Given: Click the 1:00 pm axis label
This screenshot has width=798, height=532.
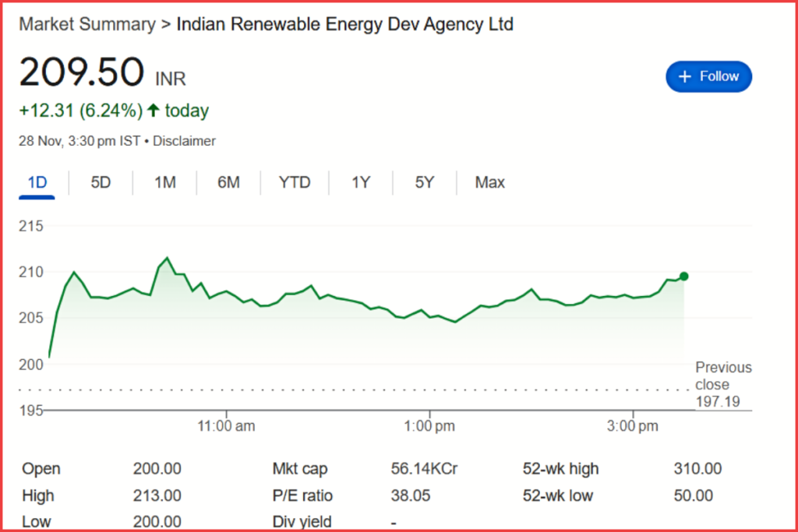Looking at the screenshot, I should pyautogui.click(x=429, y=426).
